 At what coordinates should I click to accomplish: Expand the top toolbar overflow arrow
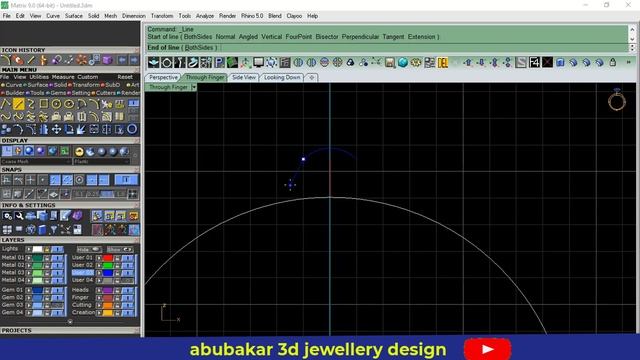point(629,62)
